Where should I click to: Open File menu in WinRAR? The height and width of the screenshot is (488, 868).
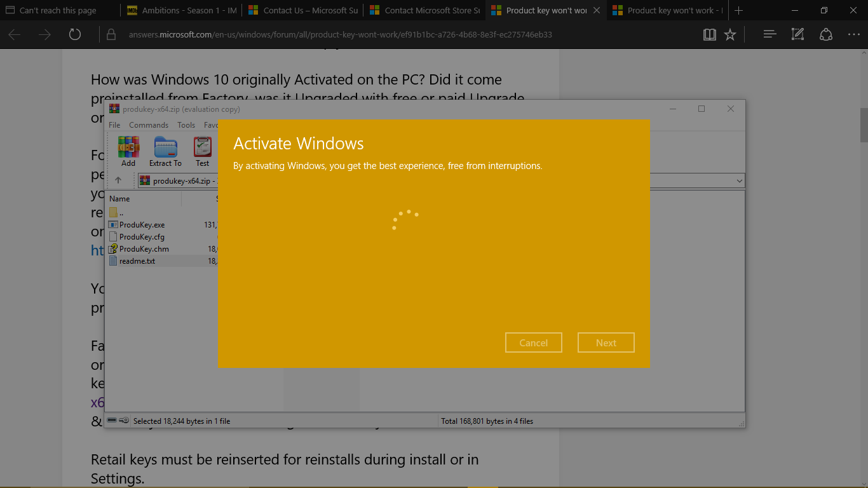click(114, 125)
